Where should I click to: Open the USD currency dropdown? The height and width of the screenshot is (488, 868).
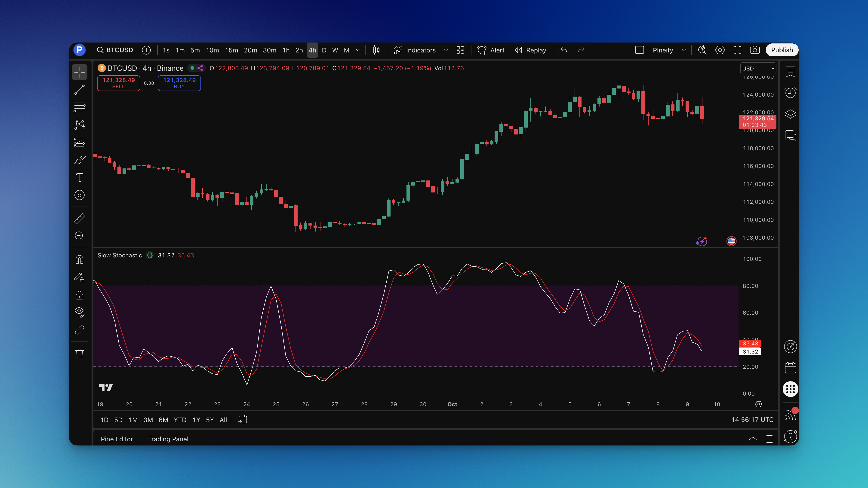(758, 68)
